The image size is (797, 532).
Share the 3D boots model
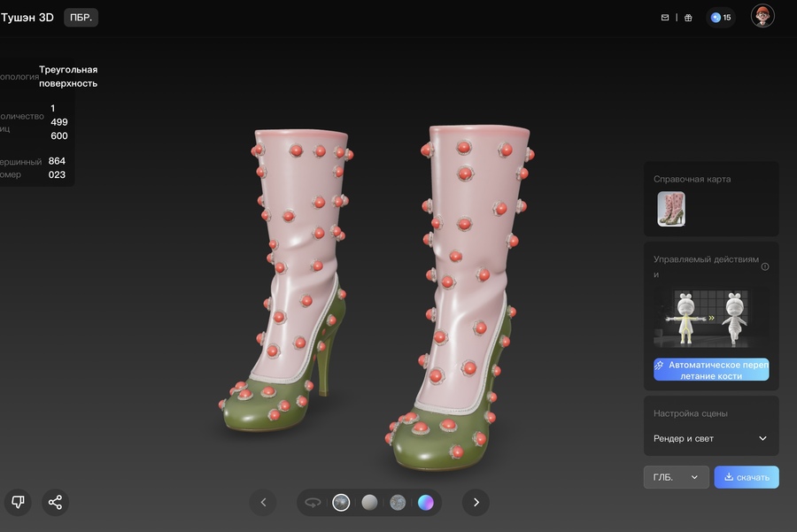55,502
